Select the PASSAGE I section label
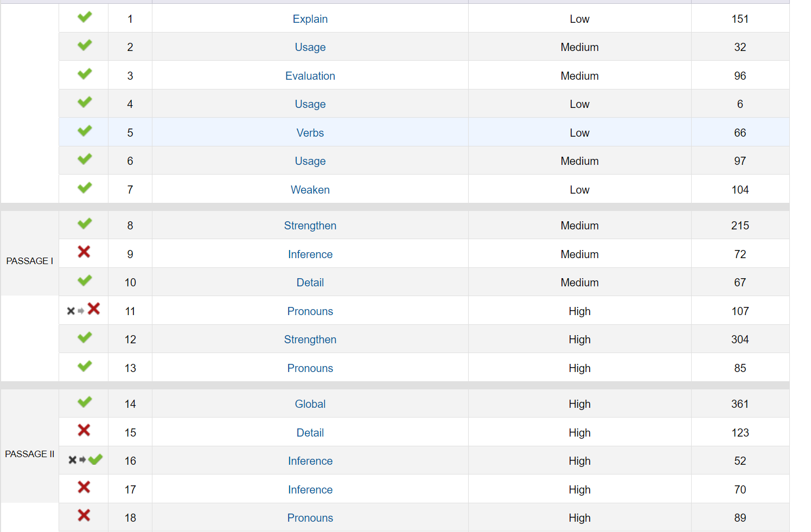Viewport: 811px width, 532px height. pyautogui.click(x=30, y=261)
